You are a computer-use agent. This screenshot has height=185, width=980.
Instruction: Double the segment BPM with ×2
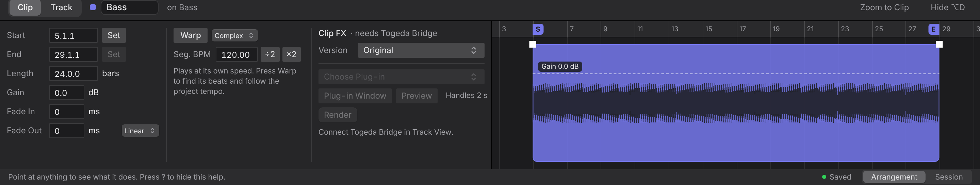291,54
